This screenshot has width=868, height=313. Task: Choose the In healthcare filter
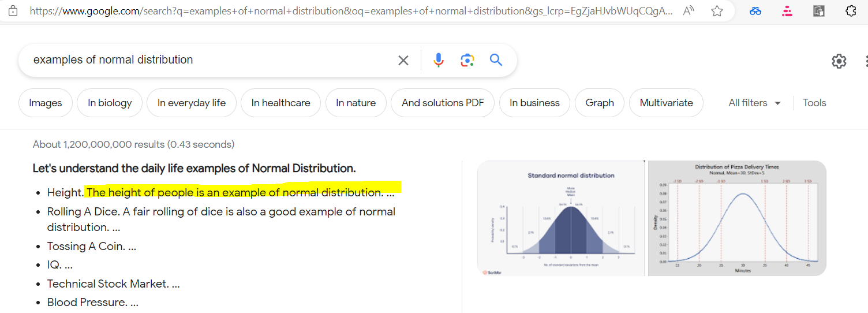[280, 103]
